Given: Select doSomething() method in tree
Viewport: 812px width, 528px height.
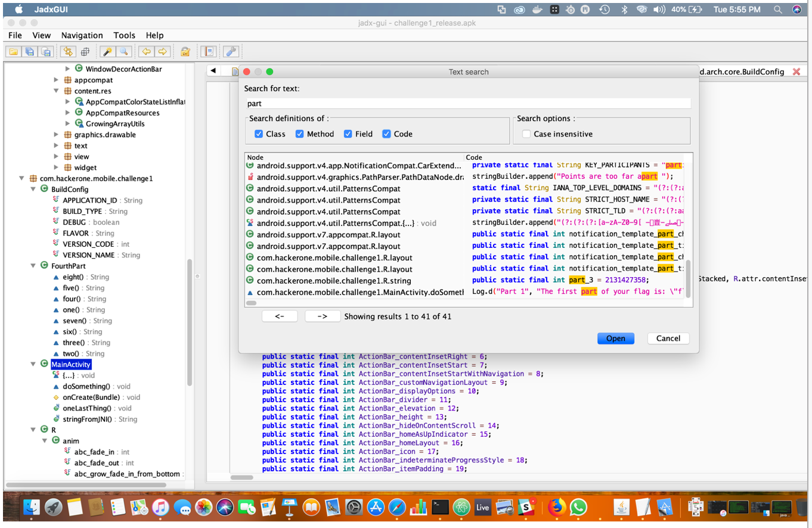Looking at the screenshot, I should 87,386.
